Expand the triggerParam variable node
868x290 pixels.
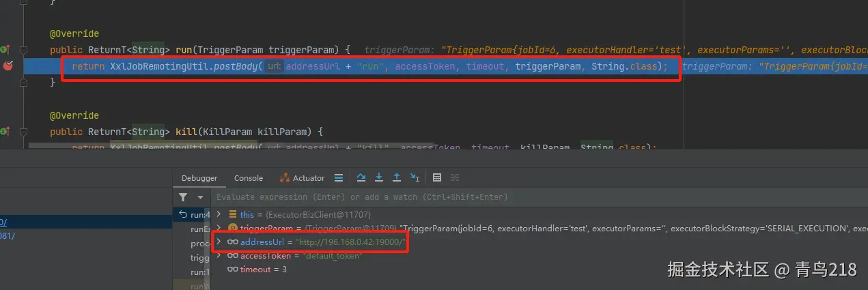[219, 229]
